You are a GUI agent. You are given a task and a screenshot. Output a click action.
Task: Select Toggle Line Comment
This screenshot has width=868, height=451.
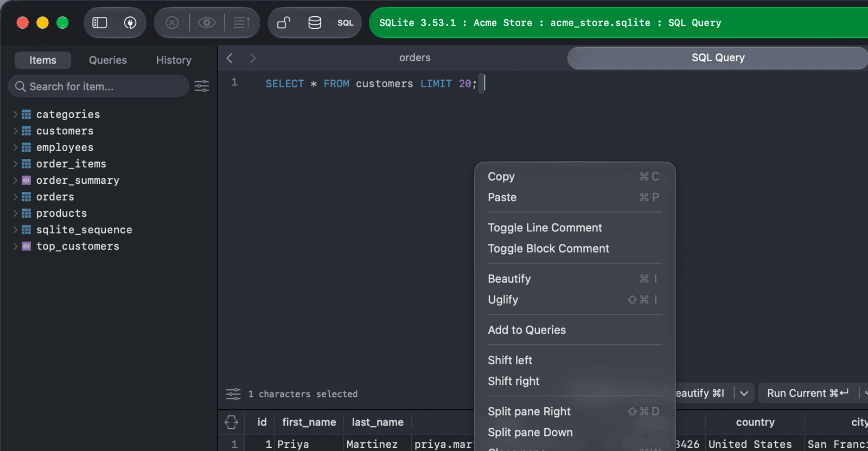[x=574, y=228]
